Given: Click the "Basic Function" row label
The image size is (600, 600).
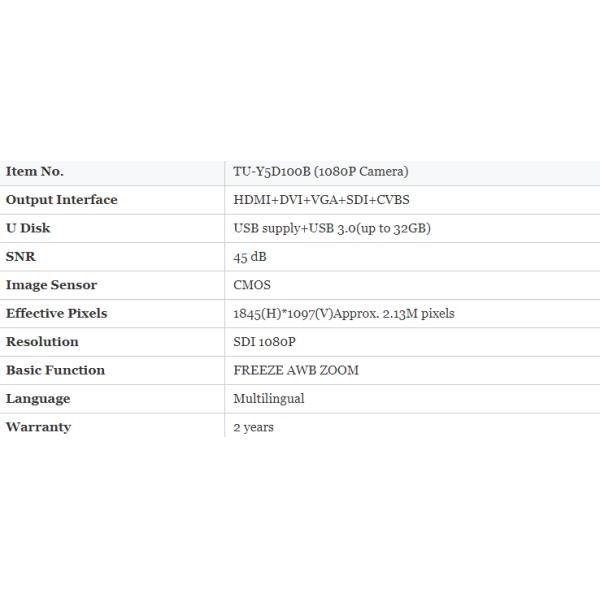Looking at the screenshot, I should pyautogui.click(x=56, y=370).
